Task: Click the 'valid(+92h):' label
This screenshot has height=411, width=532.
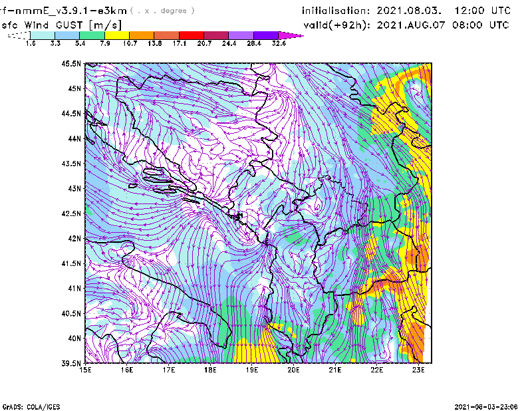Action: pyautogui.click(x=337, y=25)
